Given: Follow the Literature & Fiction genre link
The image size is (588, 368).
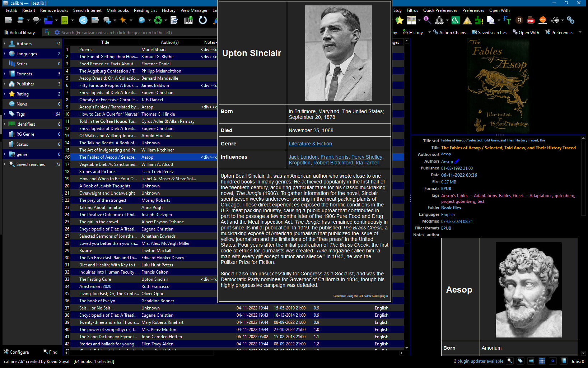Looking at the screenshot, I should click(311, 144).
